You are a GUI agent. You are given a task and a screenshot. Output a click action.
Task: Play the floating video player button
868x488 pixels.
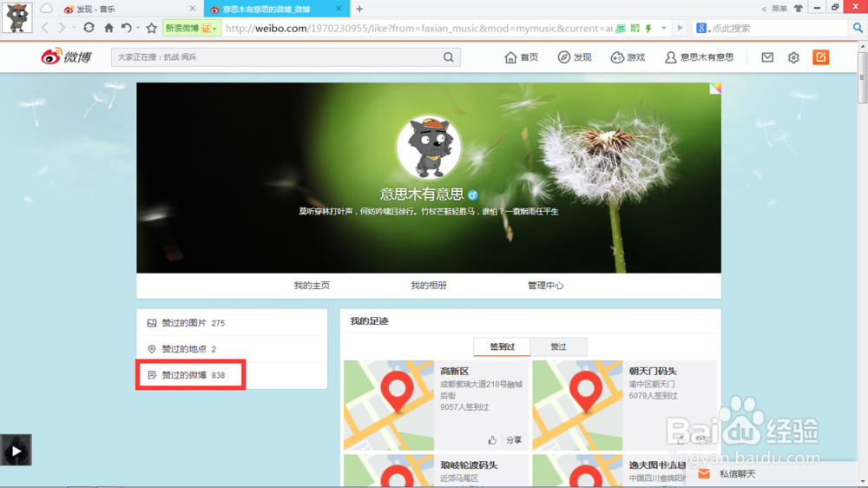point(16,451)
